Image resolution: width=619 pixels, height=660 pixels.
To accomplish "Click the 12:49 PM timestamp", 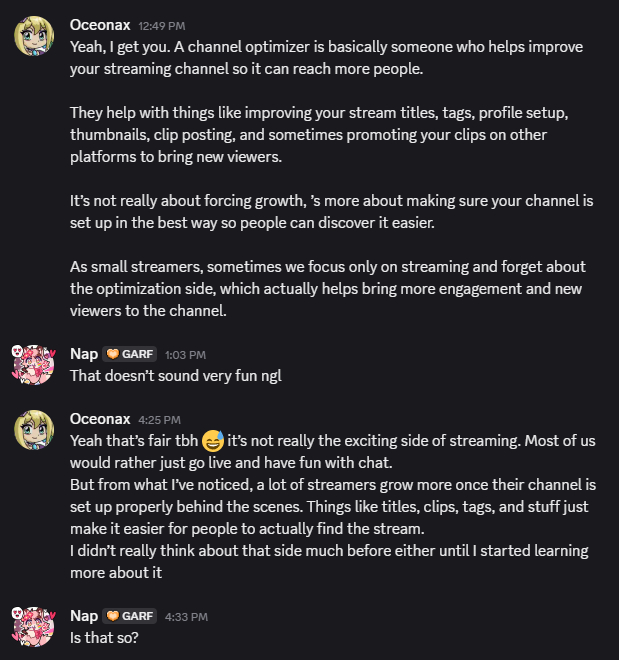I will click(x=161, y=25).
